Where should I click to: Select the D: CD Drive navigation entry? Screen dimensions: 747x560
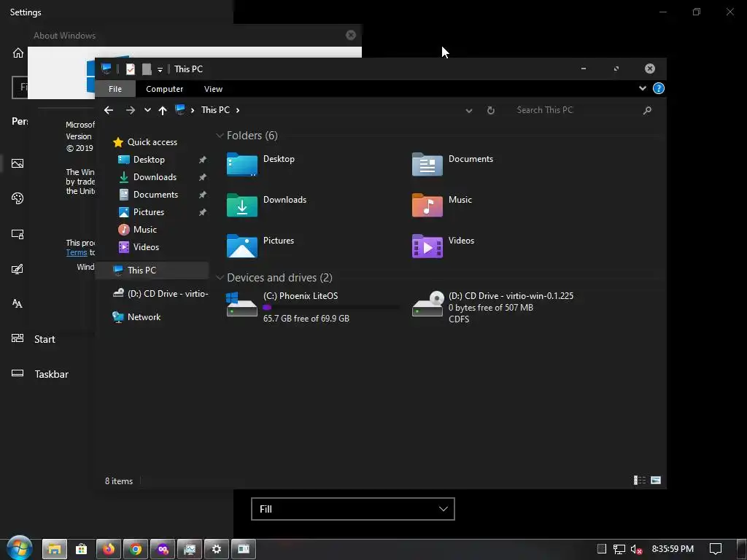pos(160,293)
